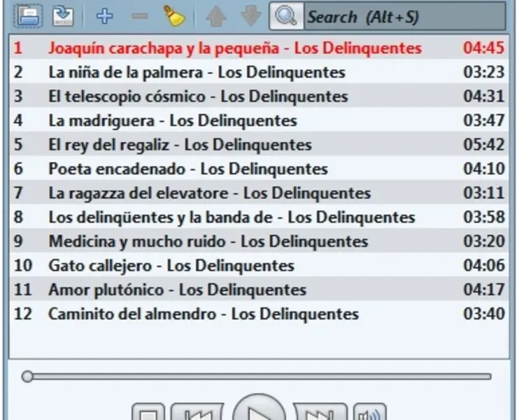Select track Joaquín carachapa y la pequeña
The width and height of the screenshot is (517, 420).
pyautogui.click(x=259, y=48)
